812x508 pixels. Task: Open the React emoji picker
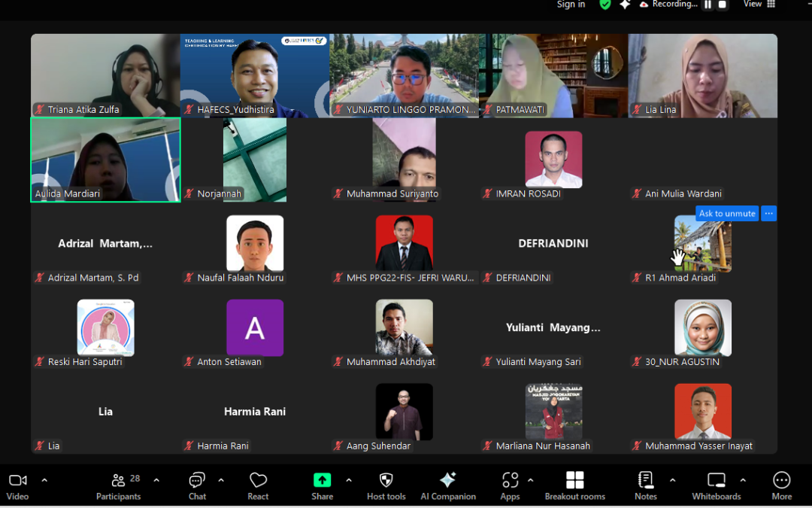(x=258, y=486)
